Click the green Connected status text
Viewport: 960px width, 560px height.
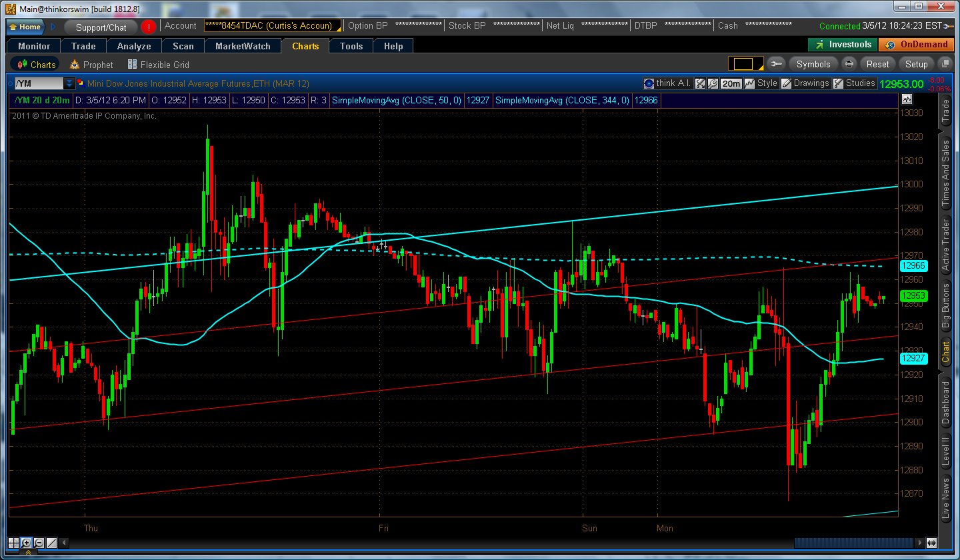(839, 26)
